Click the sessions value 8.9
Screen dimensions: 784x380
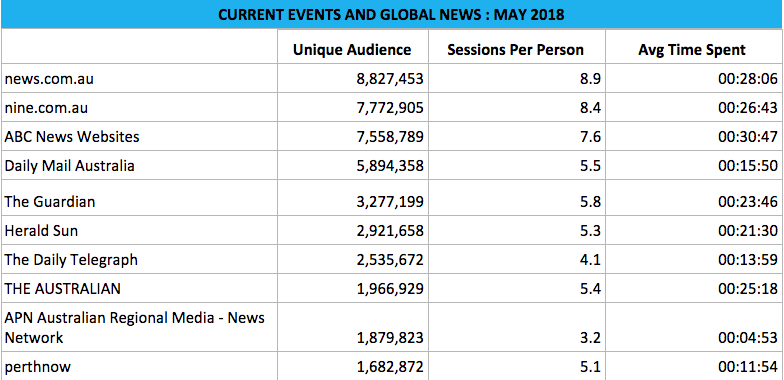(590, 79)
